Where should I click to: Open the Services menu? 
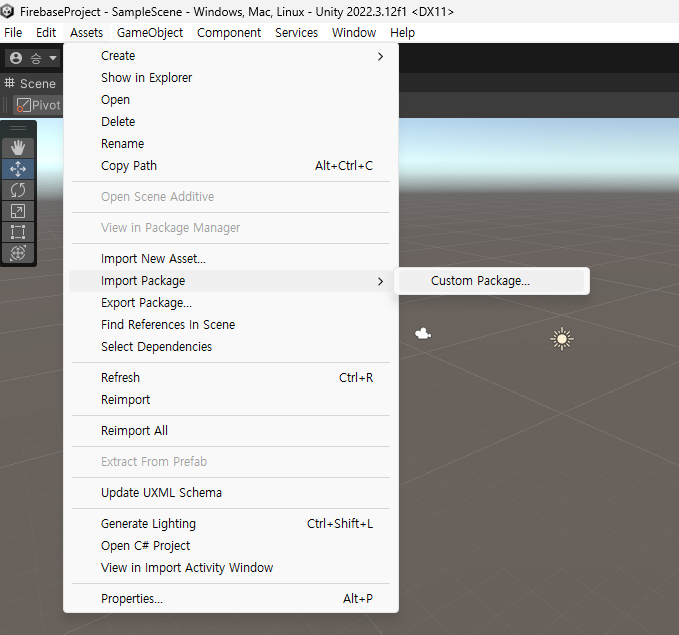pyautogui.click(x=297, y=32)
